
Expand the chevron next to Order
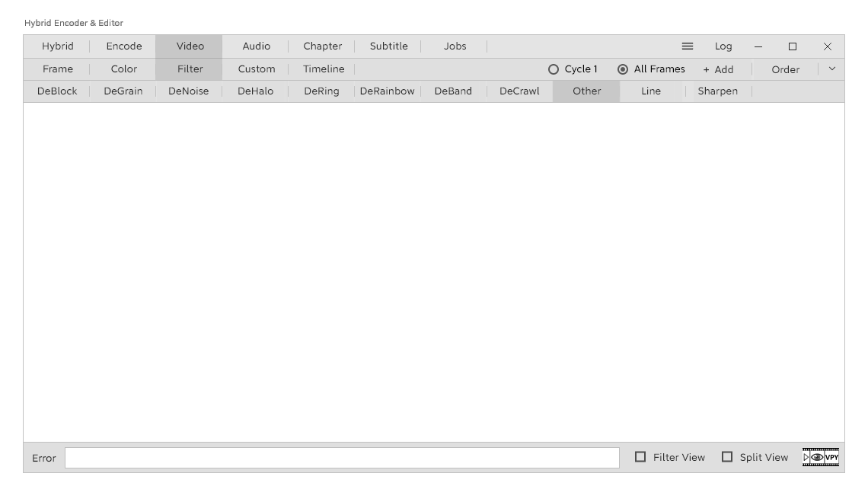(x=831, y=69)
